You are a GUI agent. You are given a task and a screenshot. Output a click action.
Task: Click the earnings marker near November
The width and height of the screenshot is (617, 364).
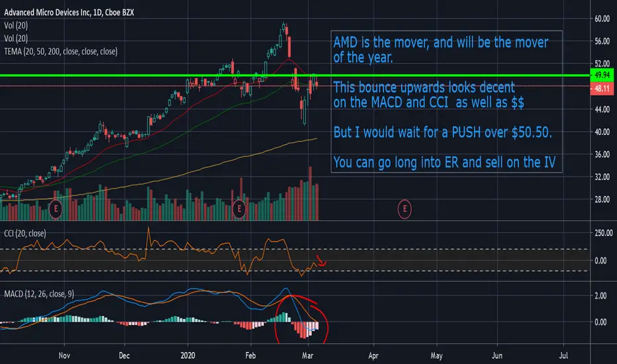click(56, 208)
